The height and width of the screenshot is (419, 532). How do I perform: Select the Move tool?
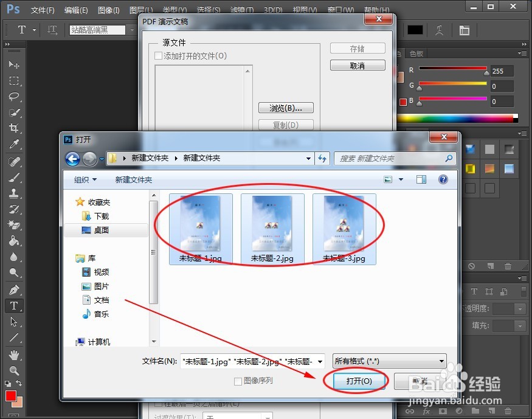14,64
